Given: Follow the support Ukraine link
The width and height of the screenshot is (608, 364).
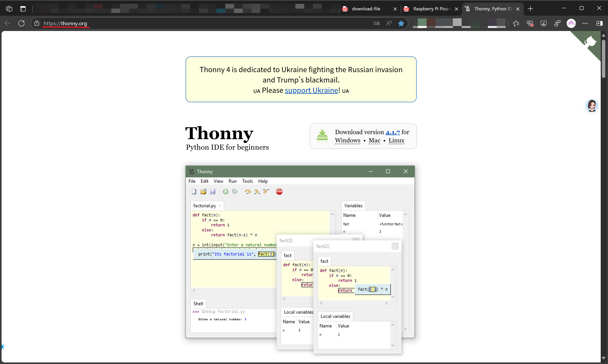Looking at the screenshot, I should click(311, 90).
